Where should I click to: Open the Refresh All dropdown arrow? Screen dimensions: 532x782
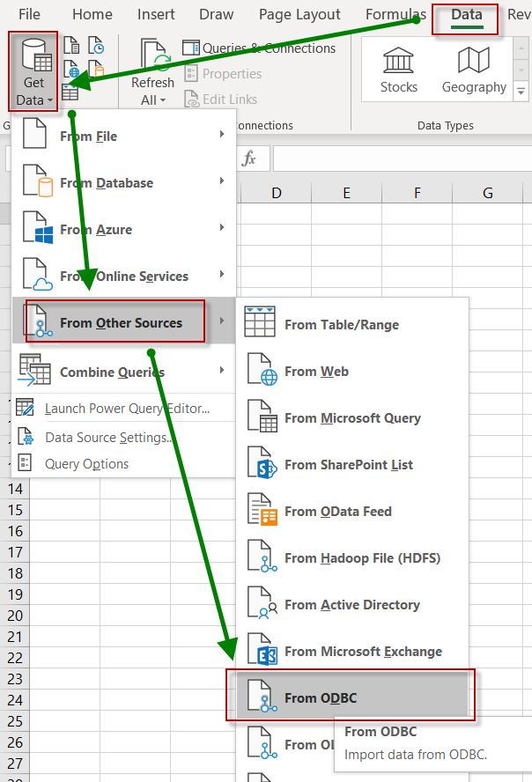(x=163, y=100)
